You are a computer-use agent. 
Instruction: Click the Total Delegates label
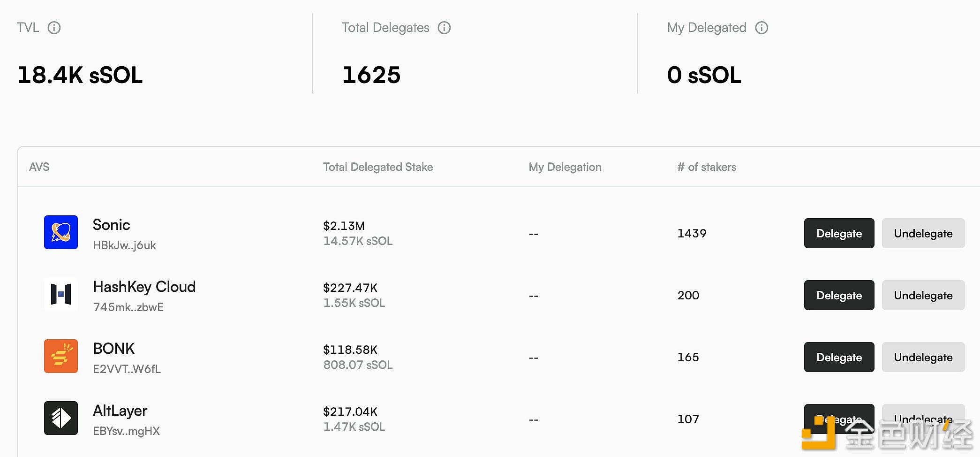coord(385,28)
